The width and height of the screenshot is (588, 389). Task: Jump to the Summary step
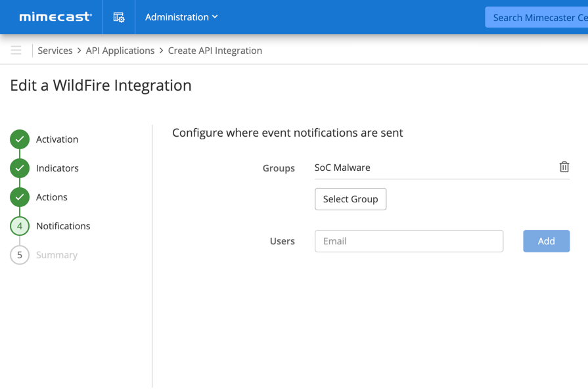pos(57,255)
